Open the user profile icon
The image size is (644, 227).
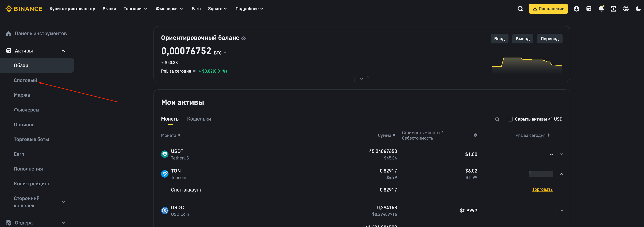pyautogui.click(x=577, y=9)
